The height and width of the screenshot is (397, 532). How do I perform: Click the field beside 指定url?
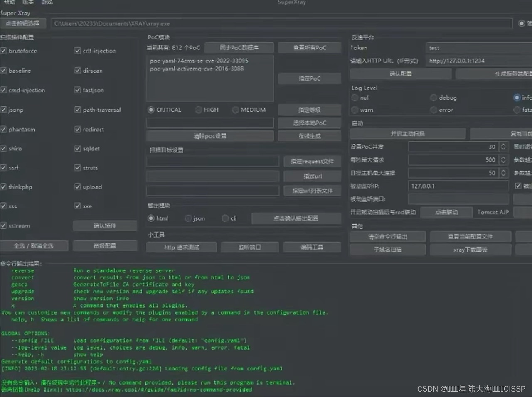point(212,176)
